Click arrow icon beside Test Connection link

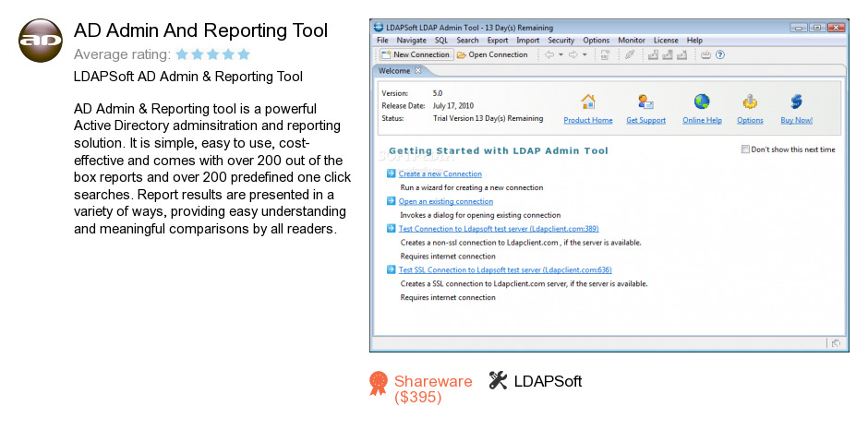[392, 229]
